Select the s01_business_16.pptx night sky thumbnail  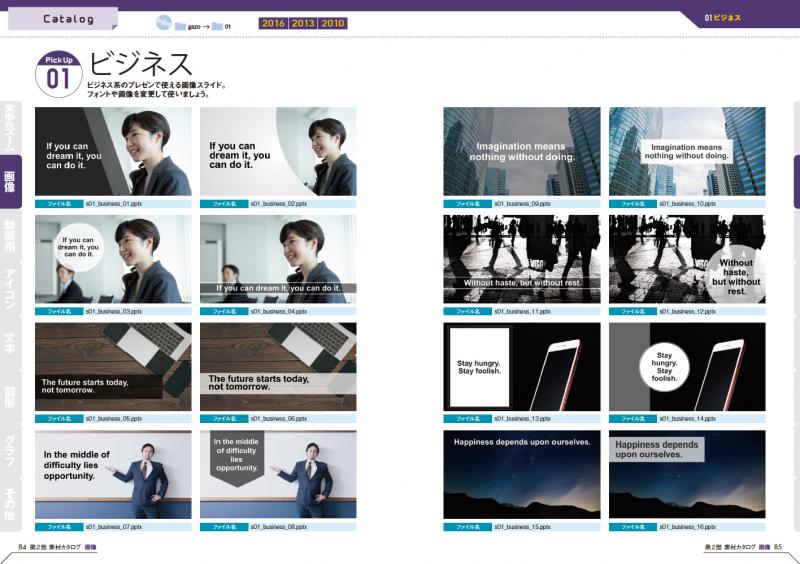coord(687,475)
